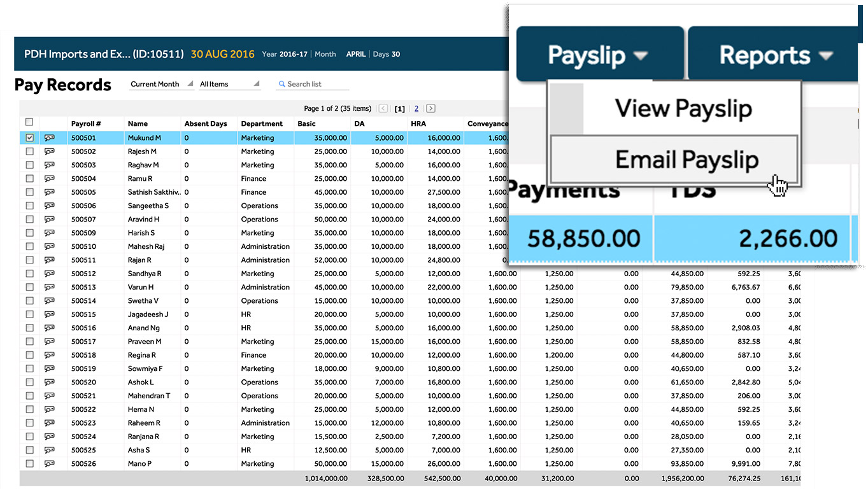Select the name cell Ranjana R

pos(143,437)
